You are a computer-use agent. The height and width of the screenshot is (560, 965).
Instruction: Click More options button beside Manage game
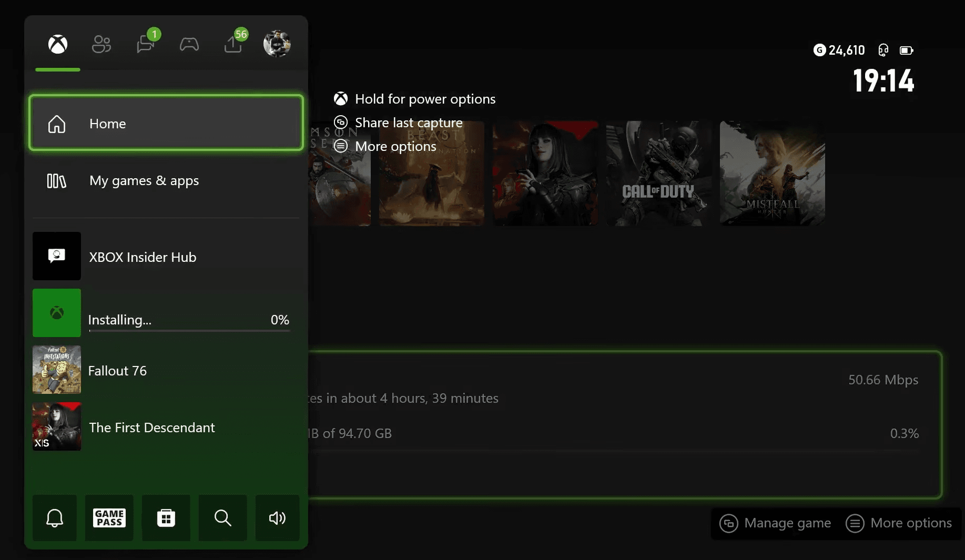899,523
